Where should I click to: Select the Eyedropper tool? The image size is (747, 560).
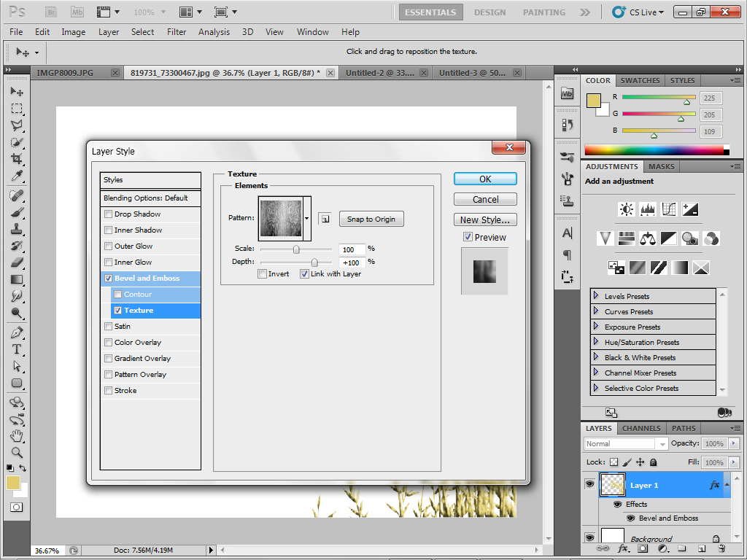(16, 177)
